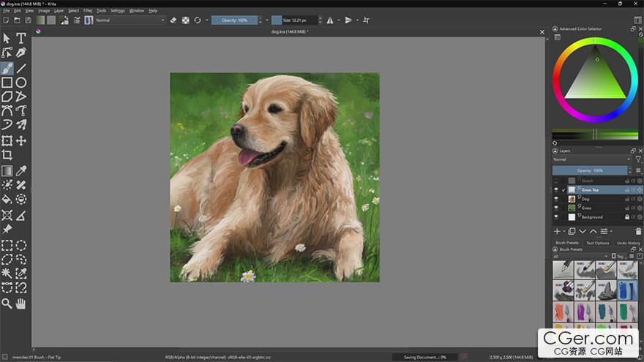644x362 pixels.
Task: Switch to the Tool Options tab
Action: 597,243
